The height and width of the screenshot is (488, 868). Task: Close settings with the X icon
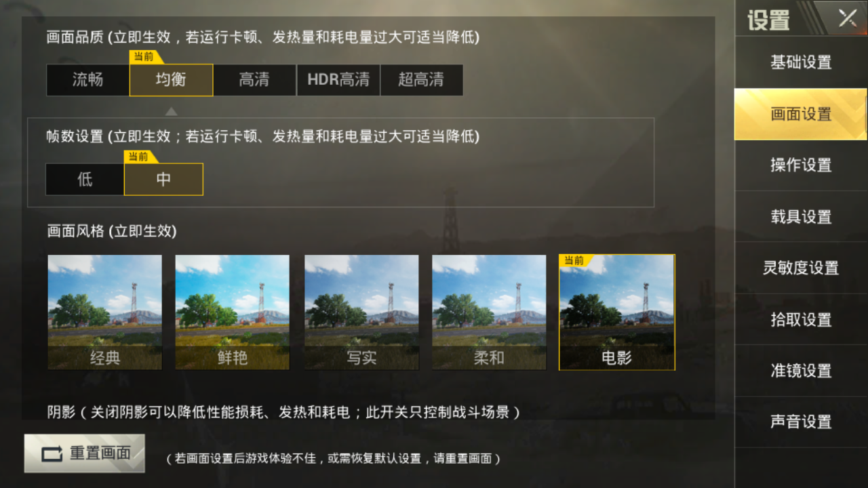[847, 18]
